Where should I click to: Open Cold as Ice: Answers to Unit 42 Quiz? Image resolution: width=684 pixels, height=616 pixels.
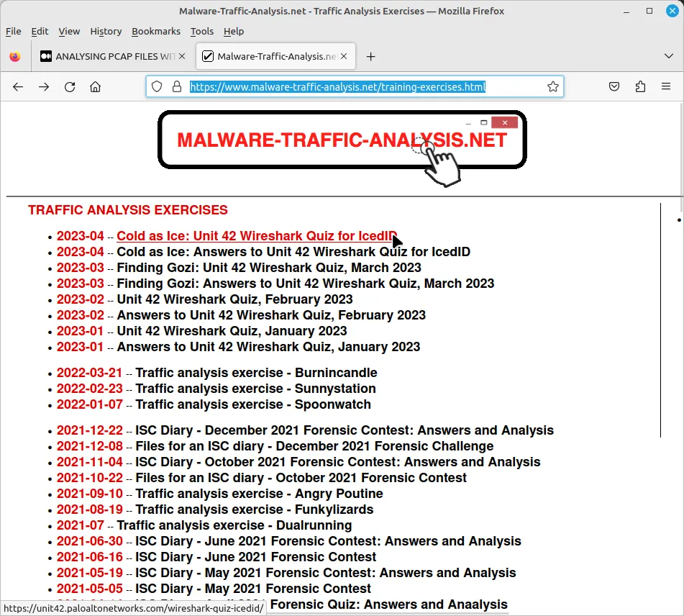point(293,252)
